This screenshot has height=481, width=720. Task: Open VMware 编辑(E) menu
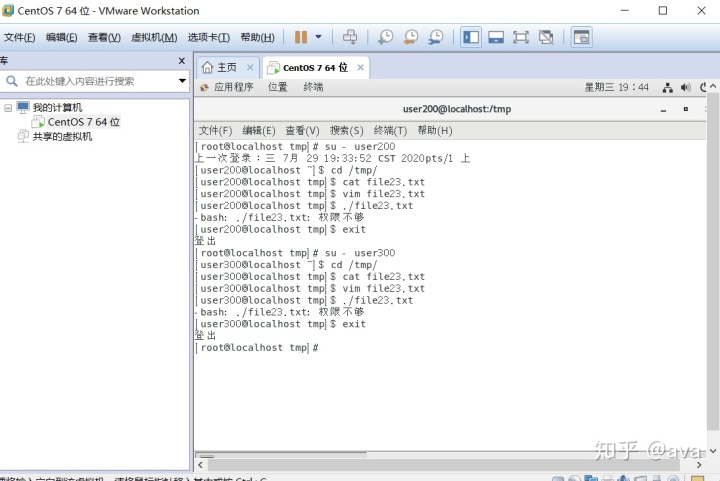tap(62, 37)
